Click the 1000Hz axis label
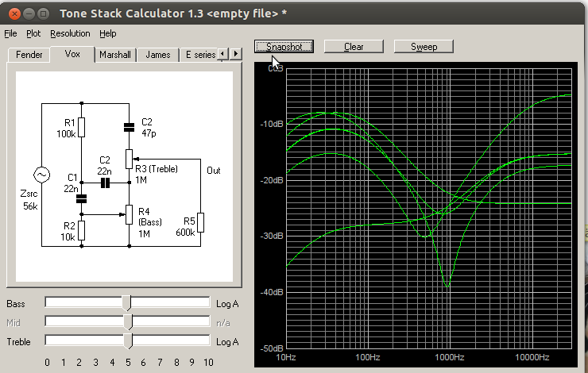The image size is (588, 373). click(x=450, y=357)
